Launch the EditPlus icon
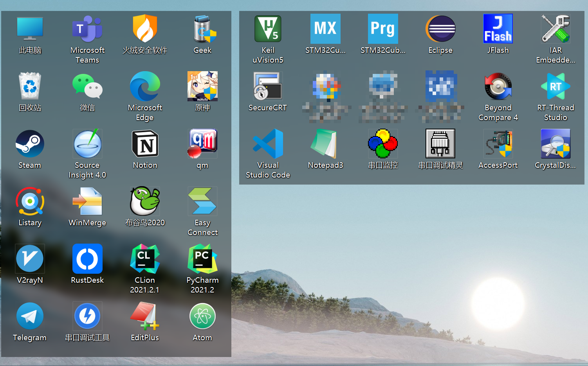Screen dimensions: 588x366 pos(145,316)
